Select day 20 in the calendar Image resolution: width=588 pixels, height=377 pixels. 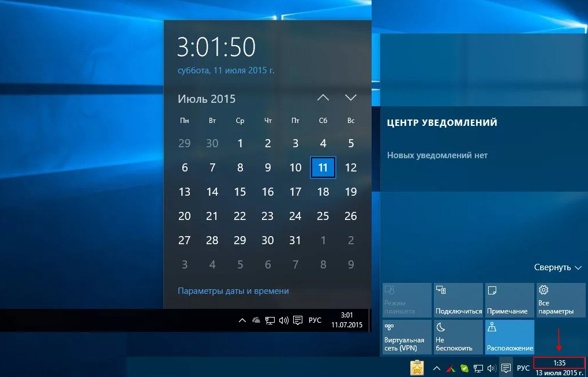(x=185, y=216)
